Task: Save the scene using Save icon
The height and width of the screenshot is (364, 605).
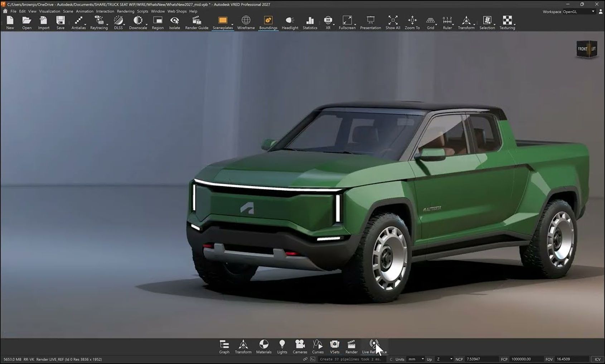Action: (x=60, y=23)
